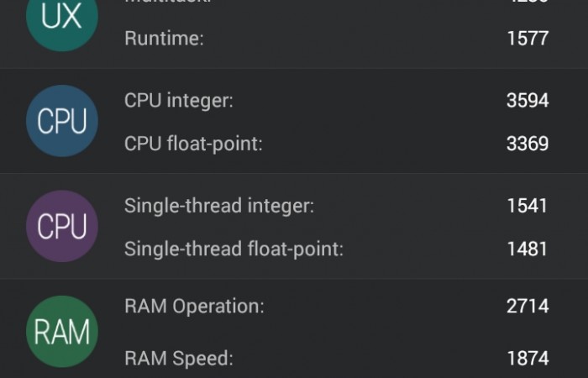The image size is (588, 378).
Task: Tap the Single-thread float-point score 1481
Action: tap(528, 249)
